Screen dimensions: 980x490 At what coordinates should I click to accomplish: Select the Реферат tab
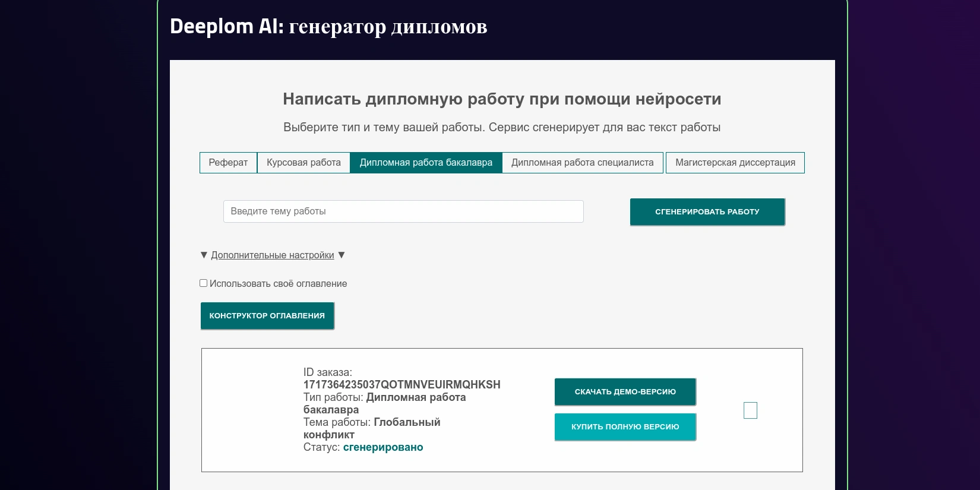228,163
